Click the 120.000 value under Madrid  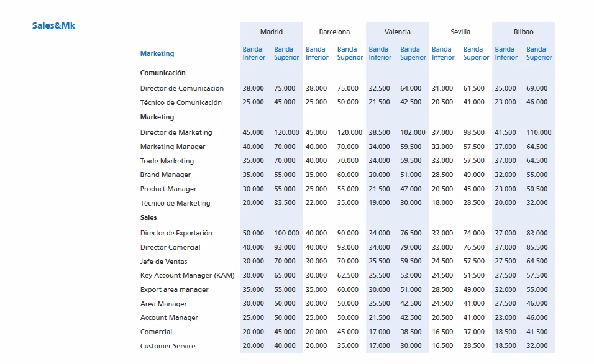[x=285, y=132]
